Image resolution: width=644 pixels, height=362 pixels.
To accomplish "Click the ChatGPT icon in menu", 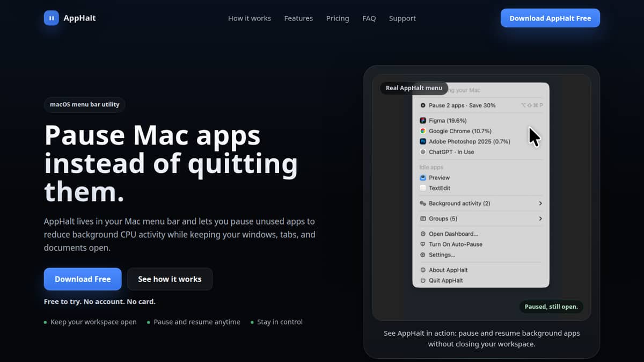I will (x=423, y=152).
